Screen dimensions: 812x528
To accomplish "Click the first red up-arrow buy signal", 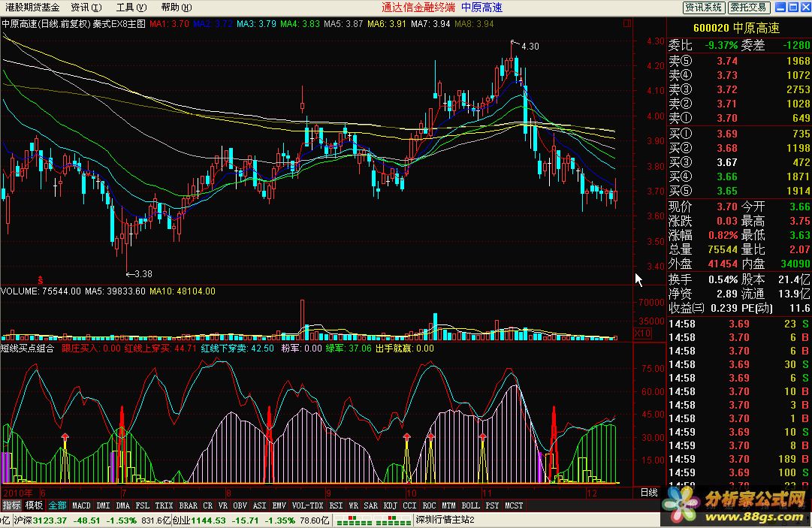I will [x=65, y=438].
